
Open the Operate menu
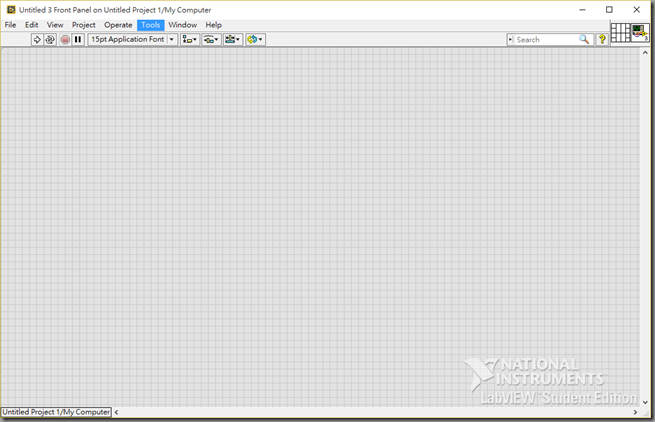pyautogui.click(x=118, y=25)
